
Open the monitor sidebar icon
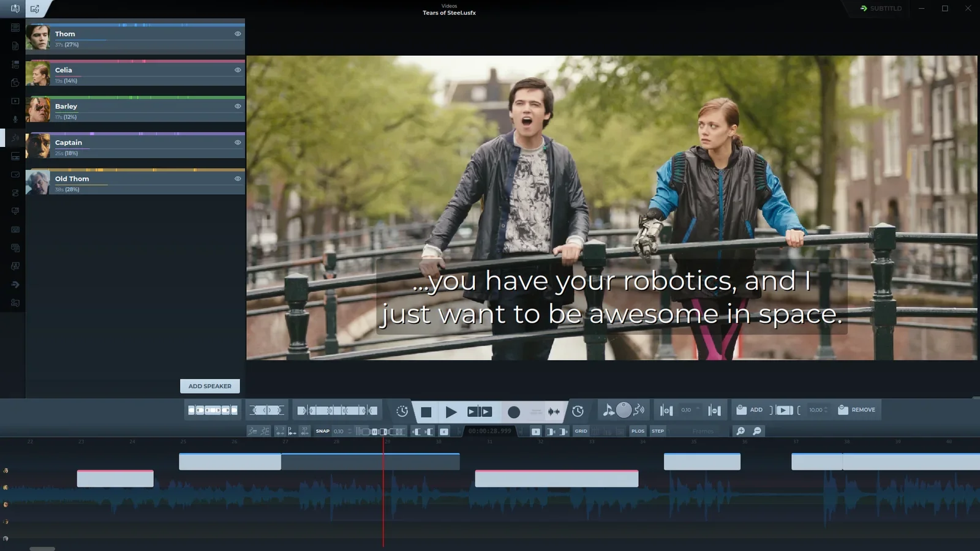click(x=15, y=211)
